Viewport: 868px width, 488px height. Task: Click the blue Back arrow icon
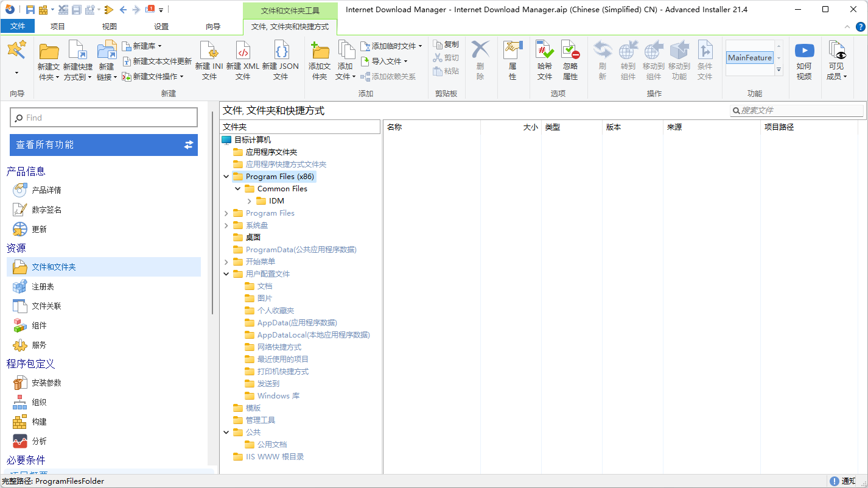tap(124, 10)
